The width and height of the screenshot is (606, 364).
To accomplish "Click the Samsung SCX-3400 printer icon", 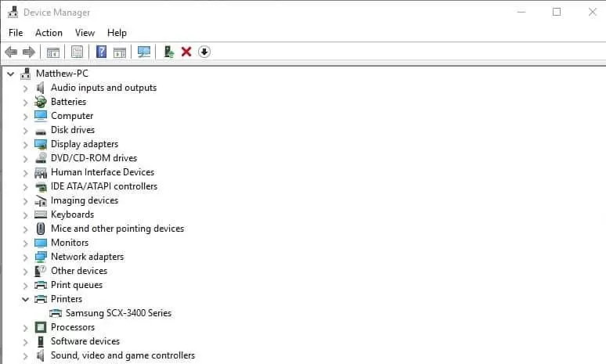I will (x=56, y=313).
